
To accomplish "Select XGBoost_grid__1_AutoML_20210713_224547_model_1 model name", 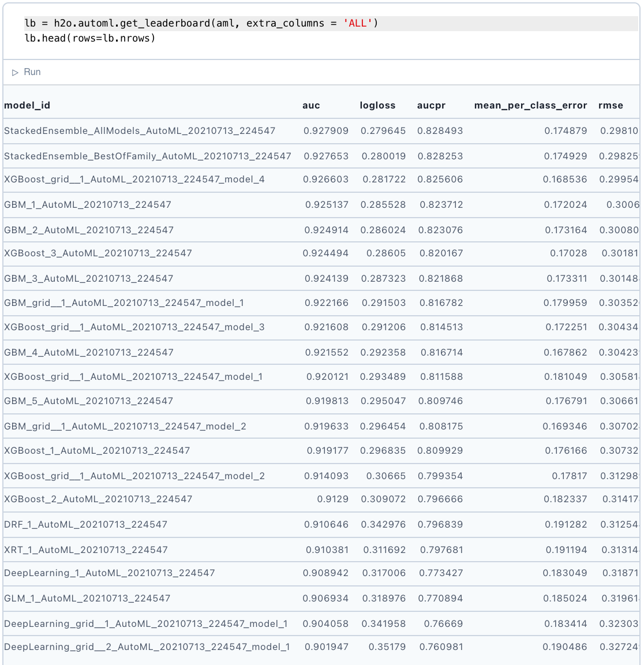I will [133, 376].
